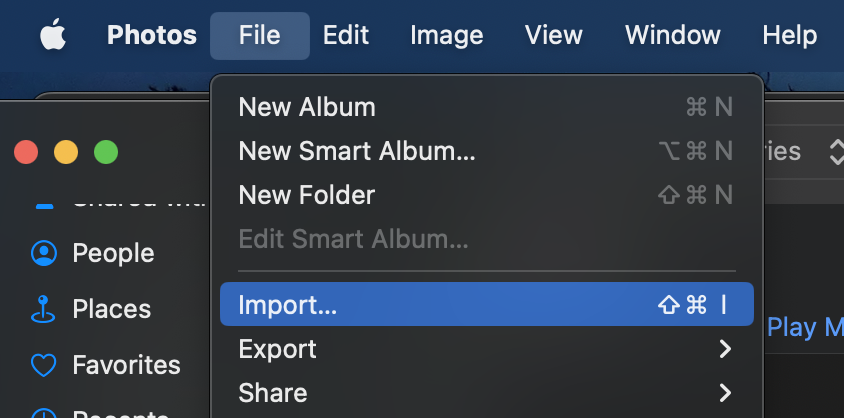Screen dimensions: 844x418
Task: Click the highlighted Import… menu item
Action: [x=287, y=305]
